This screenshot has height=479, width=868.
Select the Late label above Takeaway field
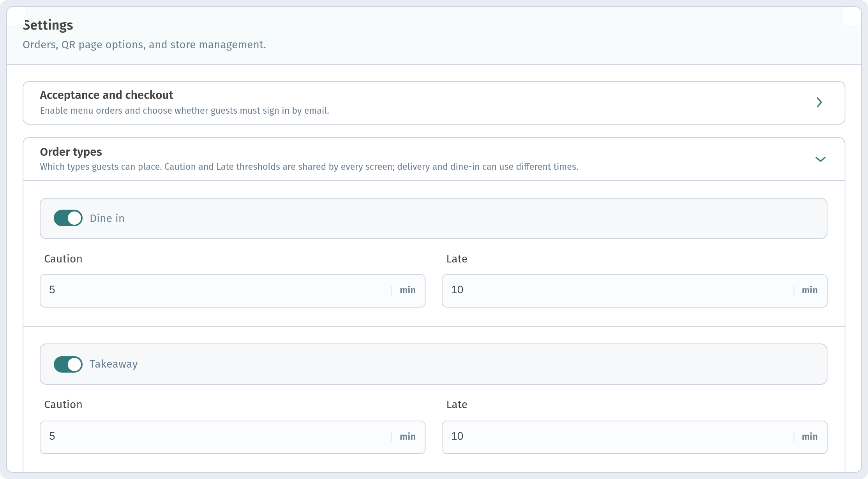point(457,404)
